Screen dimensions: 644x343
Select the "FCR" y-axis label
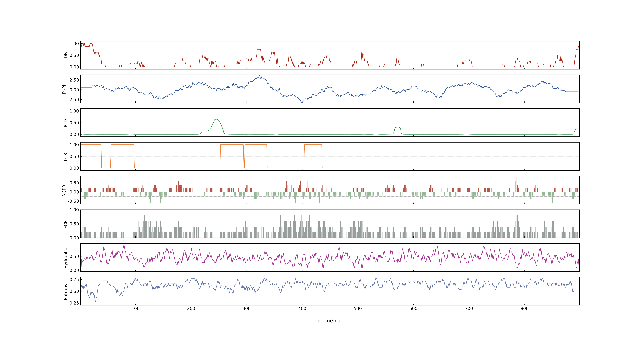click(x=66, y=224)
